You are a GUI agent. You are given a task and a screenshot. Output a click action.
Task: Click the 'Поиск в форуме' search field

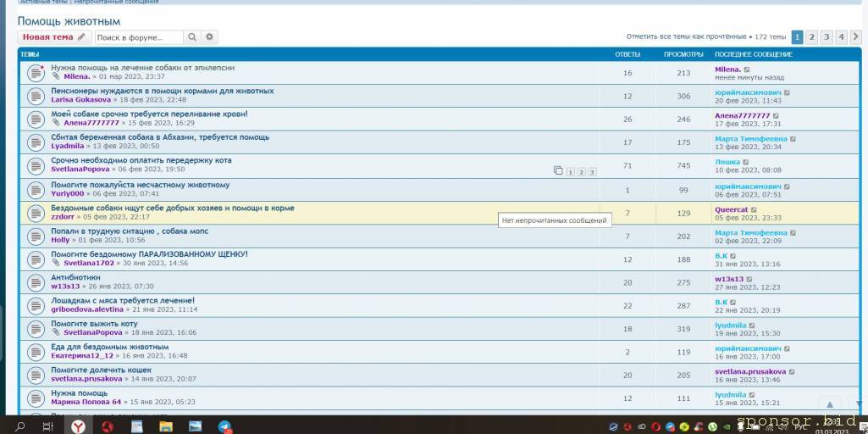click(138, 37)
